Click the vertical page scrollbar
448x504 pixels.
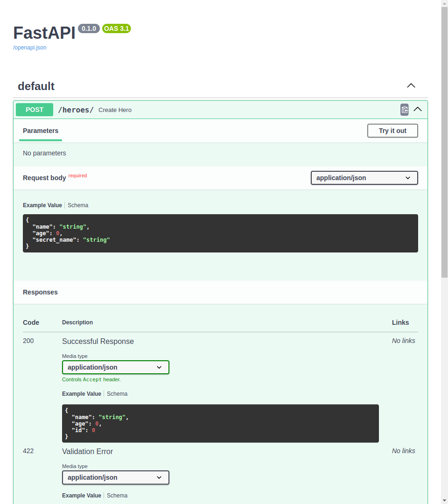[x=444, y=140]
